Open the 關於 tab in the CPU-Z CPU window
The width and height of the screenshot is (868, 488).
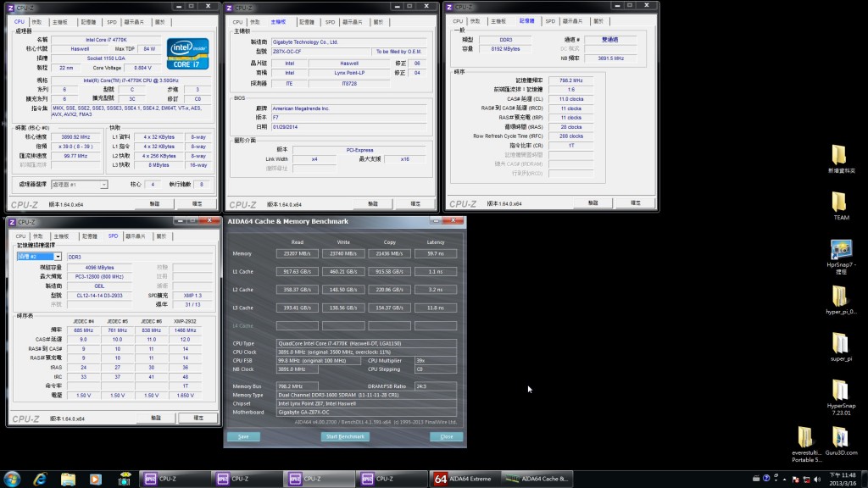(x=160, y=22)
